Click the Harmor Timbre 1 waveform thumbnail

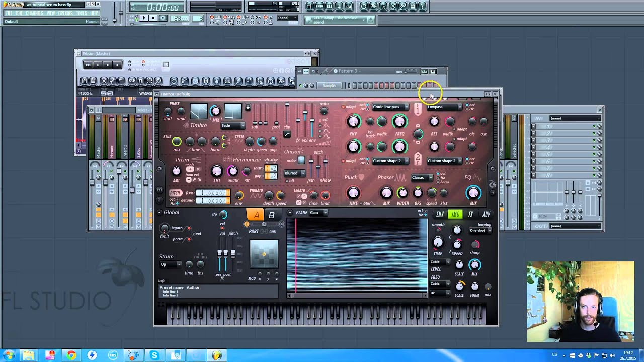(199, 111)
